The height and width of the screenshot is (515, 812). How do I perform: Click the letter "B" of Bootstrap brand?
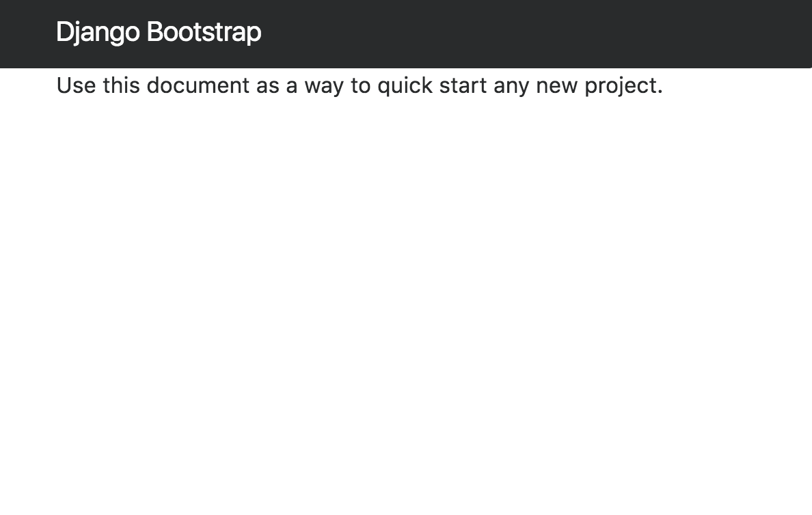[155, 31]
